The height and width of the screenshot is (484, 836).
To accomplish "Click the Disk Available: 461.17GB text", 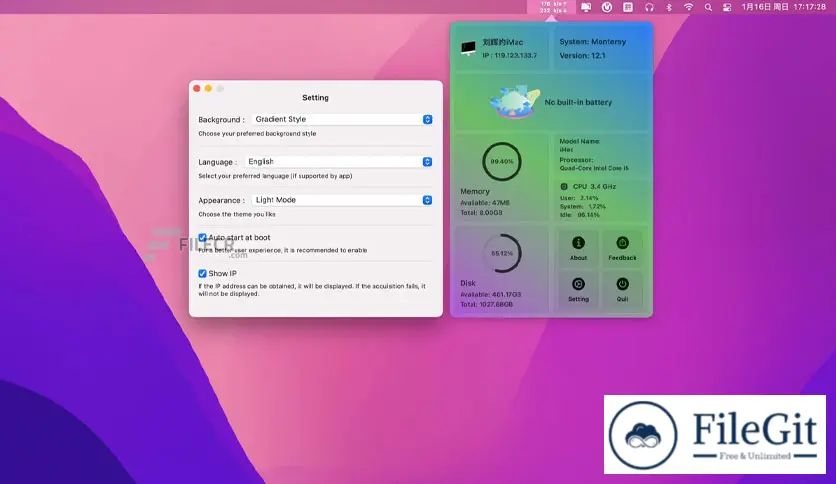I will click(x=491, y=294).
